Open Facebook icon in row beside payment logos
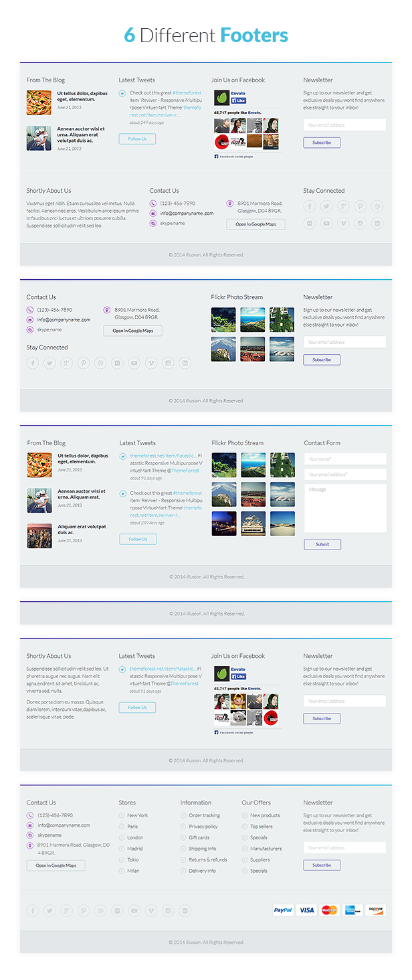Screen dimensions: 412x980 coord(33,910)
